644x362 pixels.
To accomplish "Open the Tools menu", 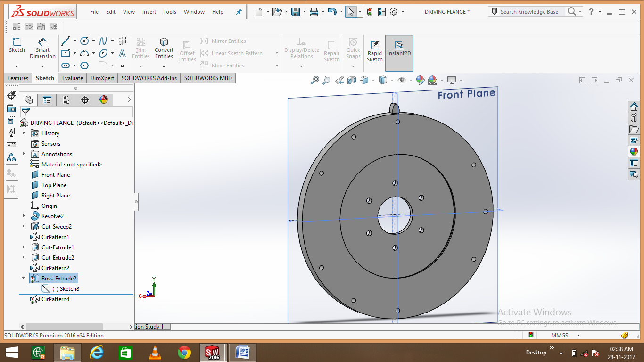I will tap(169, 12).
